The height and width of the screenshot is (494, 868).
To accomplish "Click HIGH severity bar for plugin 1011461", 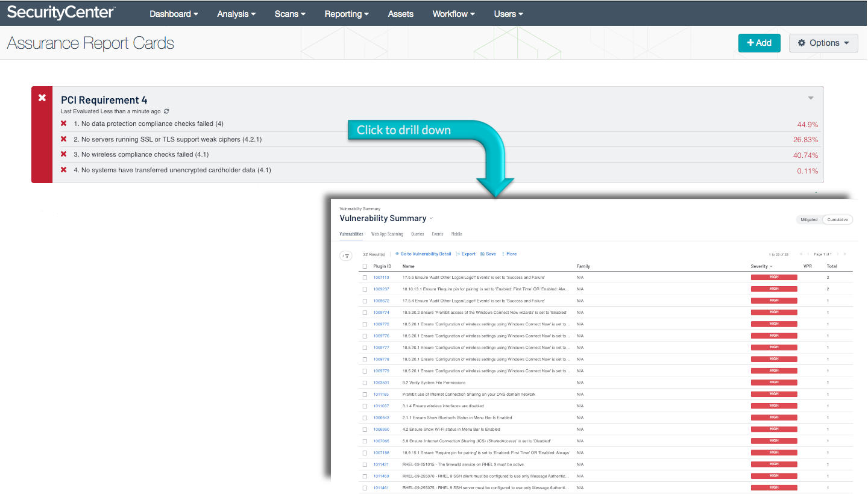I will point(774,487).
